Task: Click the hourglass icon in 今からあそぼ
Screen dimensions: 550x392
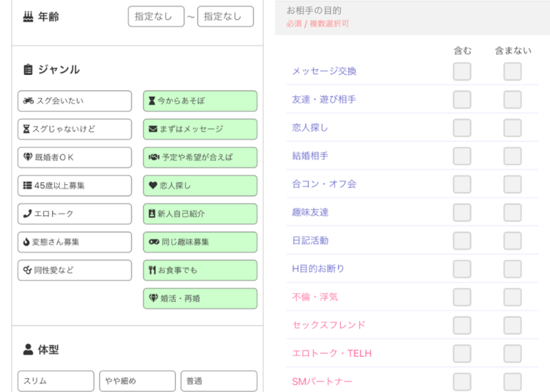Action: coord(152,101)
